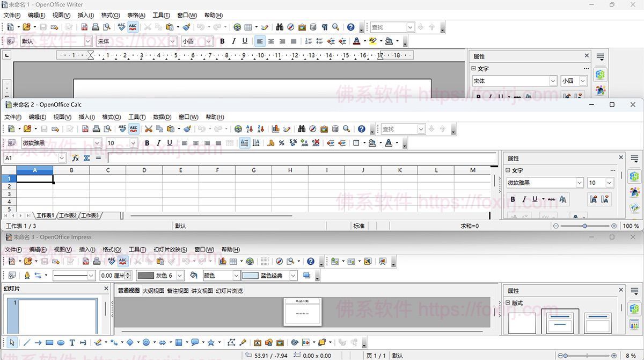This screenshot has height=360, width=644.
Task: Open the Function Wizard in Calc
Action: coord(76,157)
